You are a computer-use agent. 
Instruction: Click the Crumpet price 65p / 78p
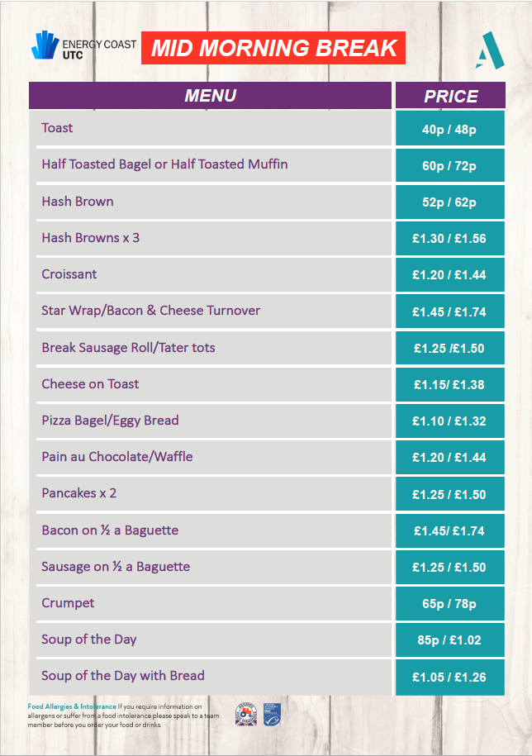(x=450, y=604)
